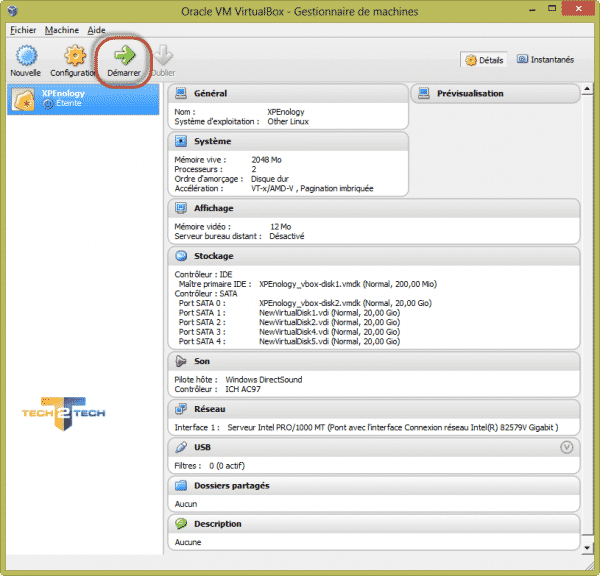
Task: Click 'Contrôleur : SATA' storage line
Action: pos(206,294)
